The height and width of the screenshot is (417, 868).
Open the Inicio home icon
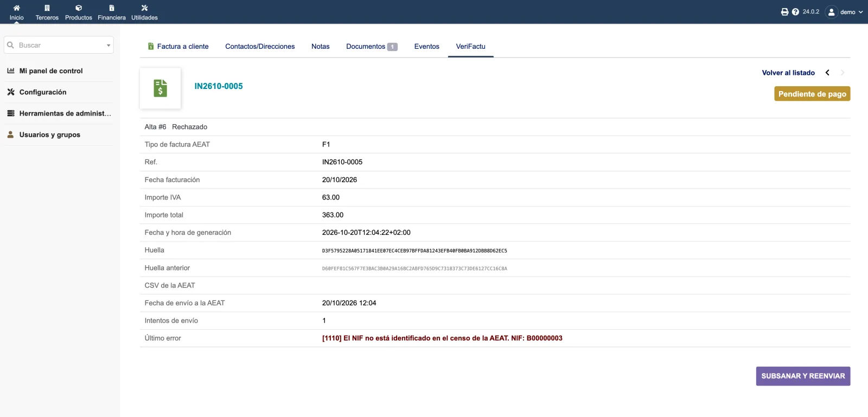point(17,8)
